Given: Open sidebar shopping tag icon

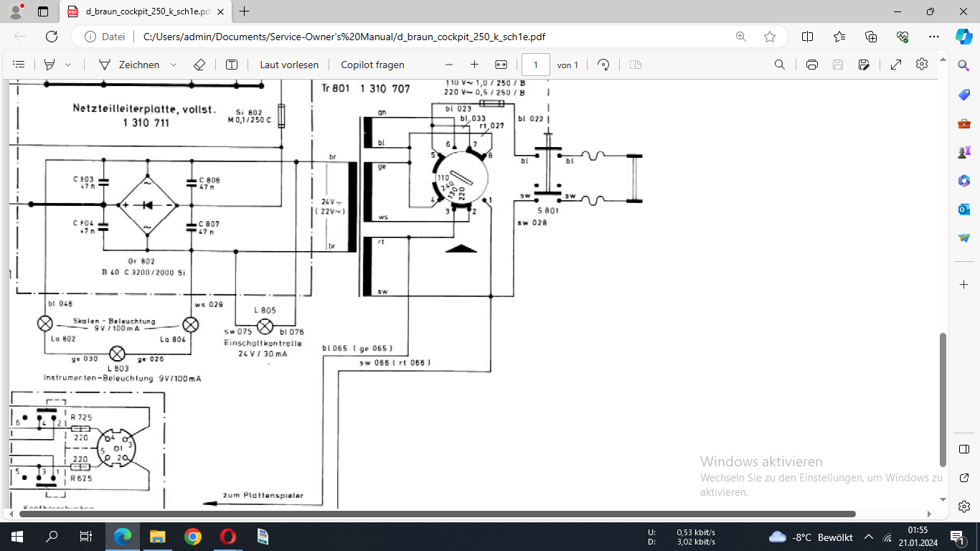Looking at the screenshot, I should coord(963,95).
